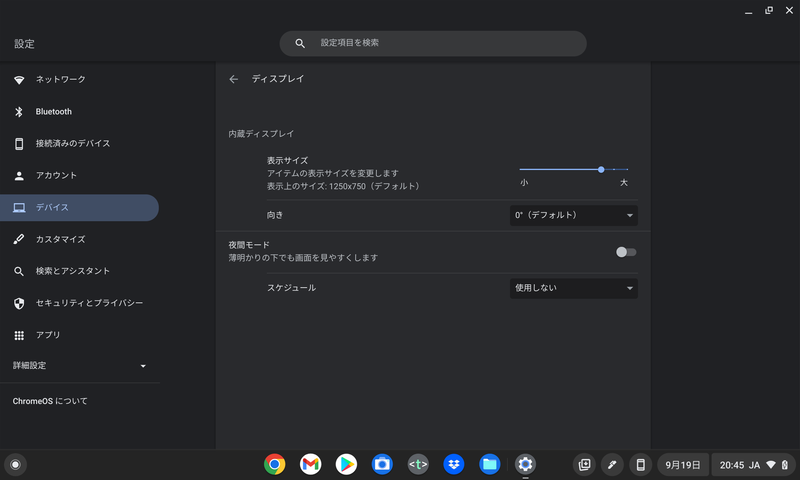Open the アプリ settings section
800x480 pixels.
(x=79, y=335)
